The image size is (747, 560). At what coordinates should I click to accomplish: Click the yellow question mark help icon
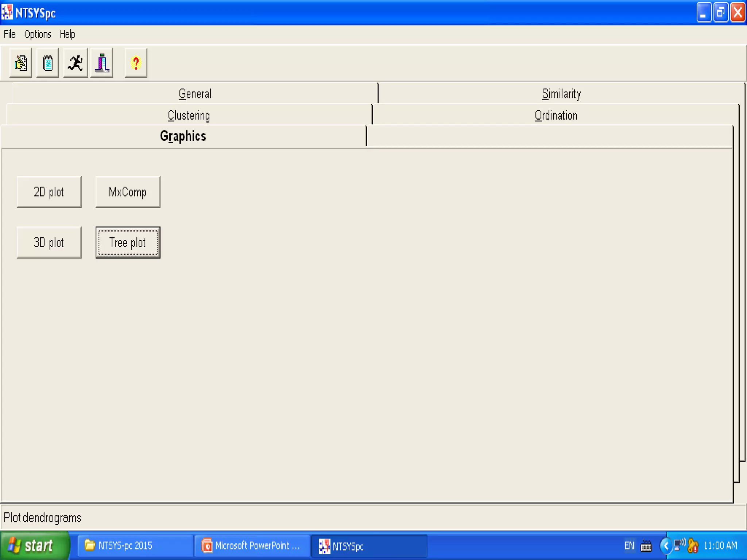pyautogui.click(x=136, y=63)
